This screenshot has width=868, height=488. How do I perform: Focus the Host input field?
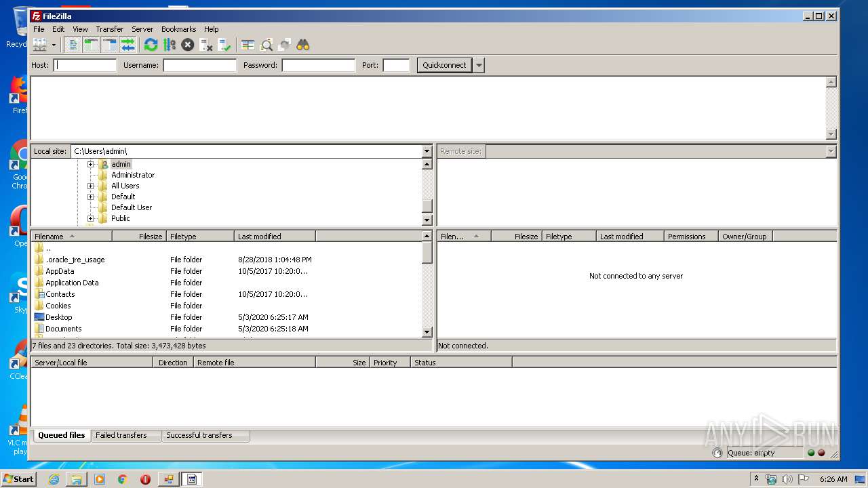85,65
